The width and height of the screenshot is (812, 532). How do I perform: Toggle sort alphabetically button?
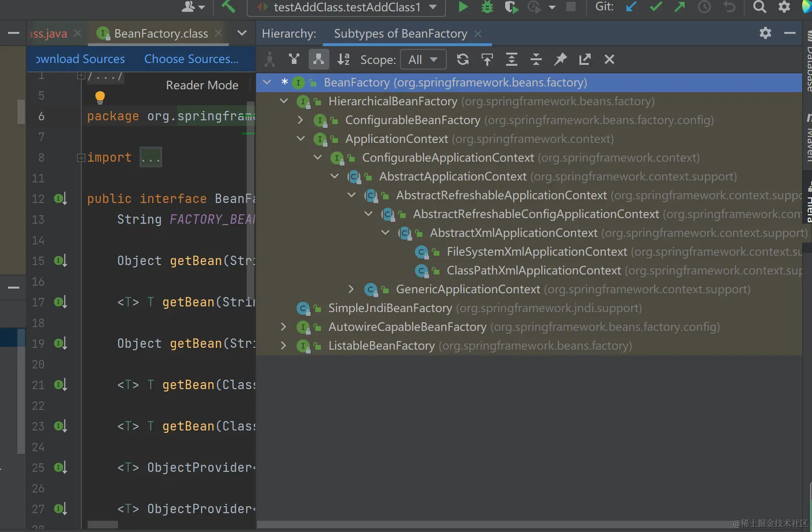344,59
